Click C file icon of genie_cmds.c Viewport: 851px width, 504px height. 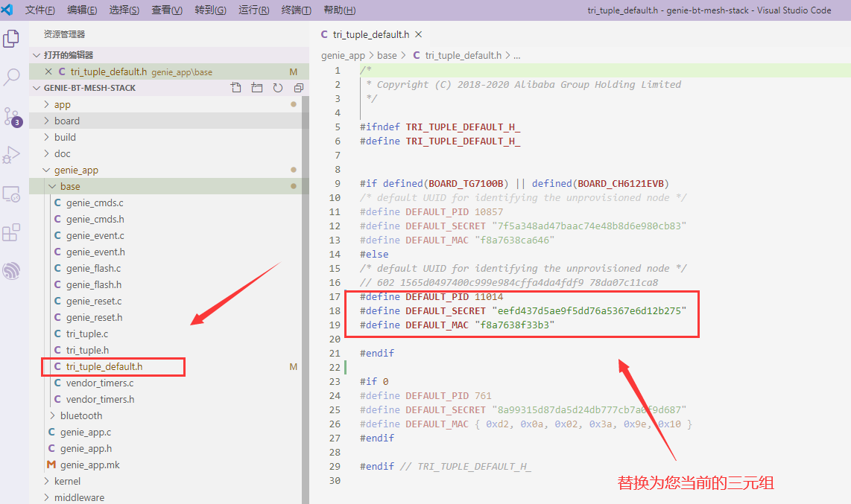pyautogui.click(x=57, y=202)
